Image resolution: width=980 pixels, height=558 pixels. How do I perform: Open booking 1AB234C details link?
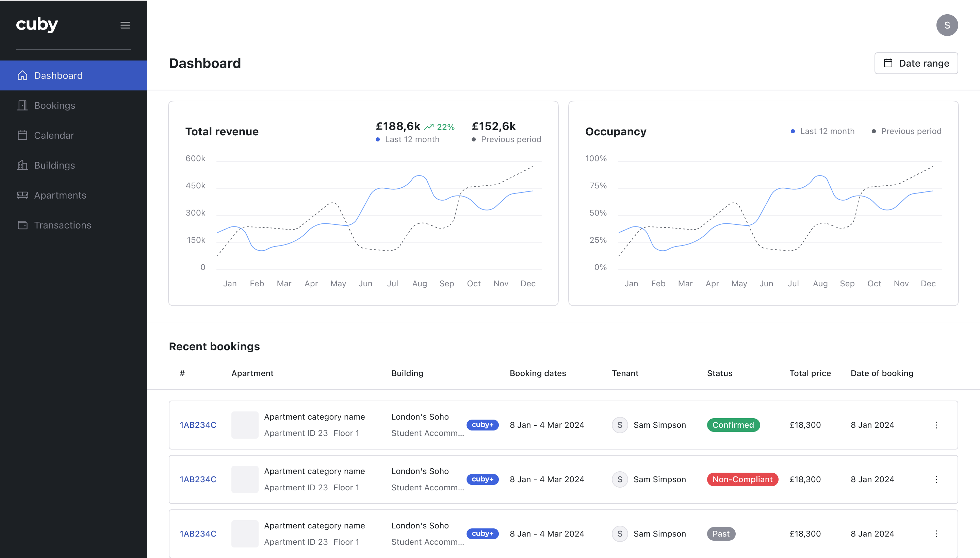click(198, 425)
